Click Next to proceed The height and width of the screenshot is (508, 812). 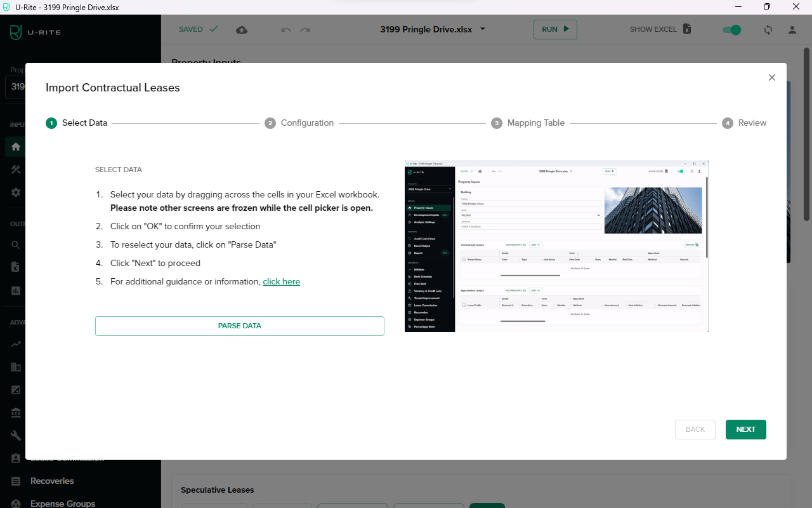745,429
